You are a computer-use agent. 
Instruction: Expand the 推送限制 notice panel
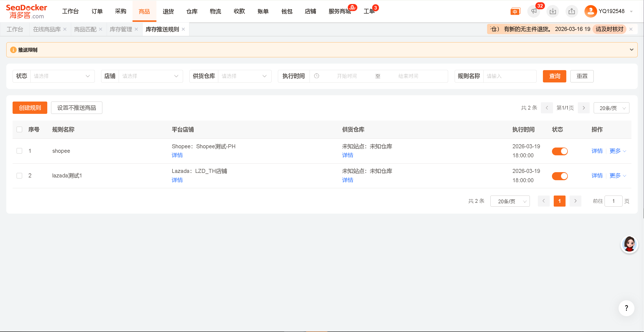coord(631,50)
